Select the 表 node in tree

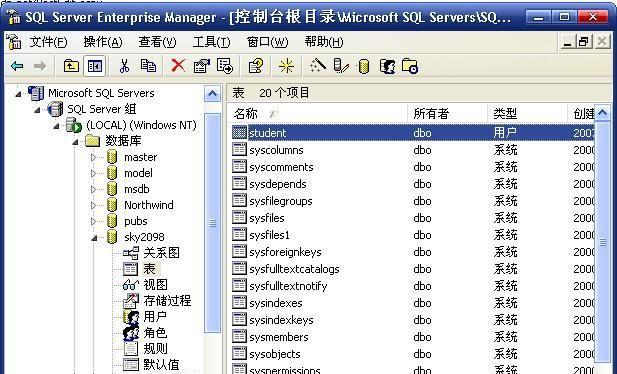click(x=149, y=269)
